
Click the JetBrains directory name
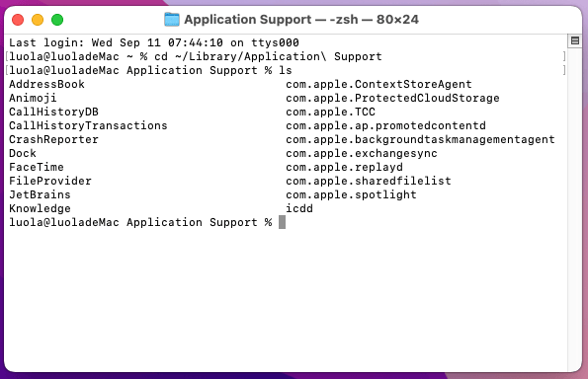[40, 194]
